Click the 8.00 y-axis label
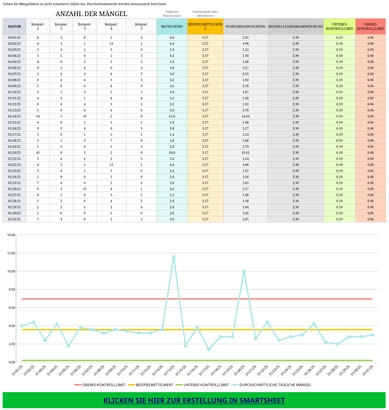This screenshot has width=389, height=410. pos(11,289)
